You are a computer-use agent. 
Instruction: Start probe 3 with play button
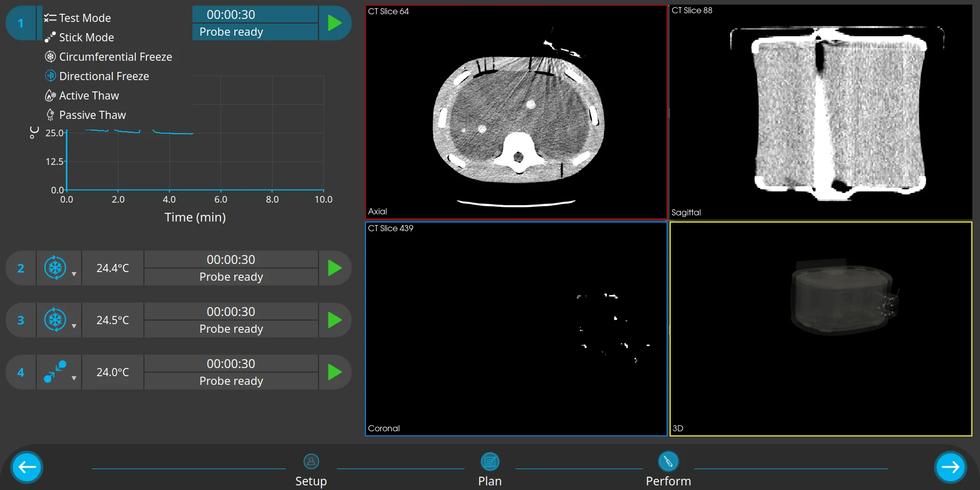334,320
